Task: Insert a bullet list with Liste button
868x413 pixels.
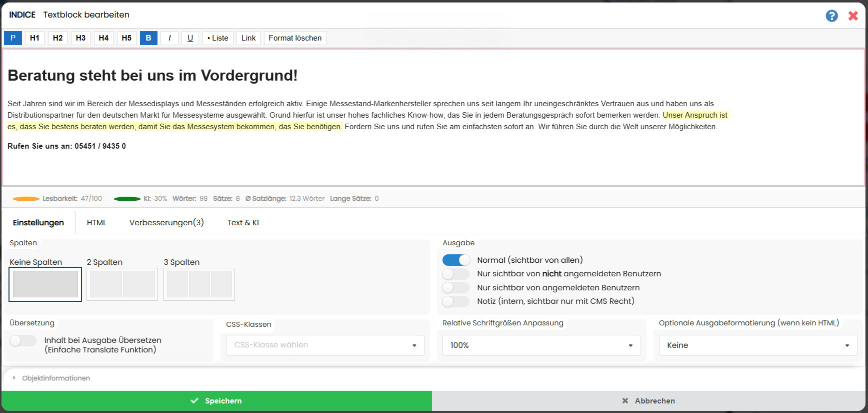Action: point(218,38)
